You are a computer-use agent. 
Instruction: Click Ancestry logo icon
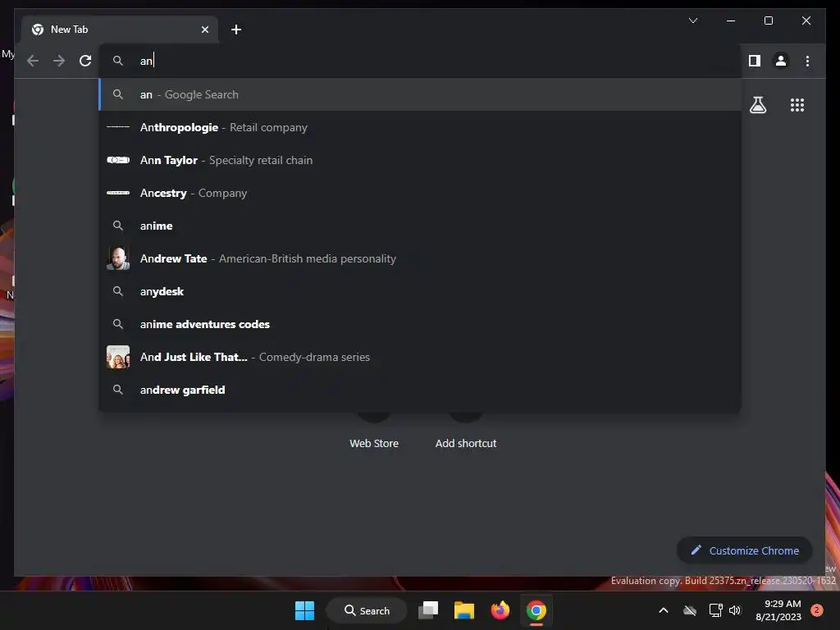point(118,193)
